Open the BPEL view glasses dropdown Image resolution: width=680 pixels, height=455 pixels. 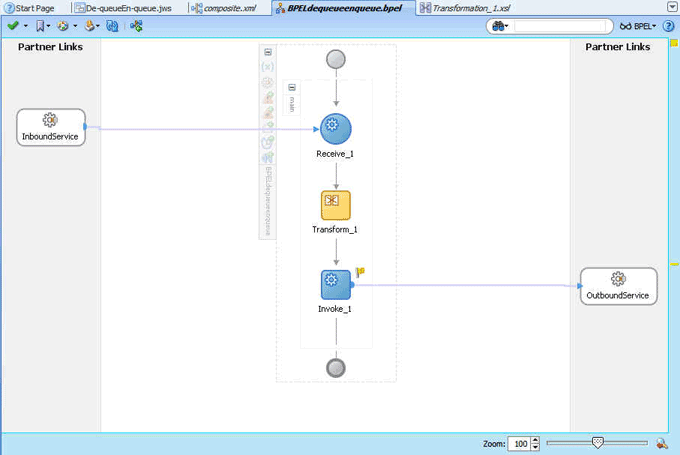coord(638,26)
